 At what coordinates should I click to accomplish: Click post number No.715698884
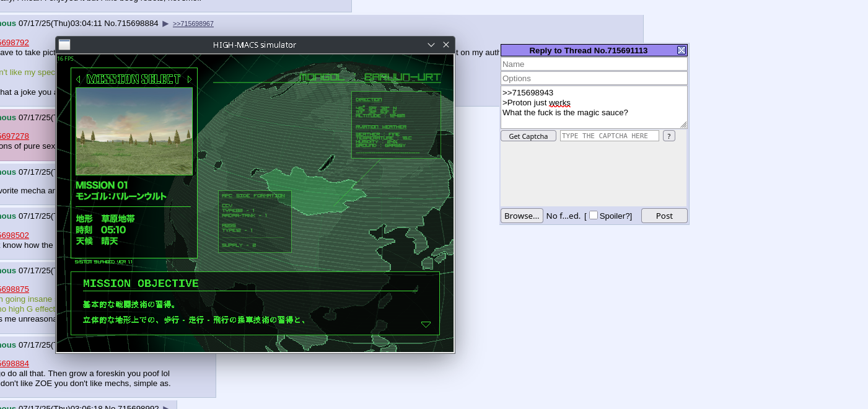coord(131,24)
